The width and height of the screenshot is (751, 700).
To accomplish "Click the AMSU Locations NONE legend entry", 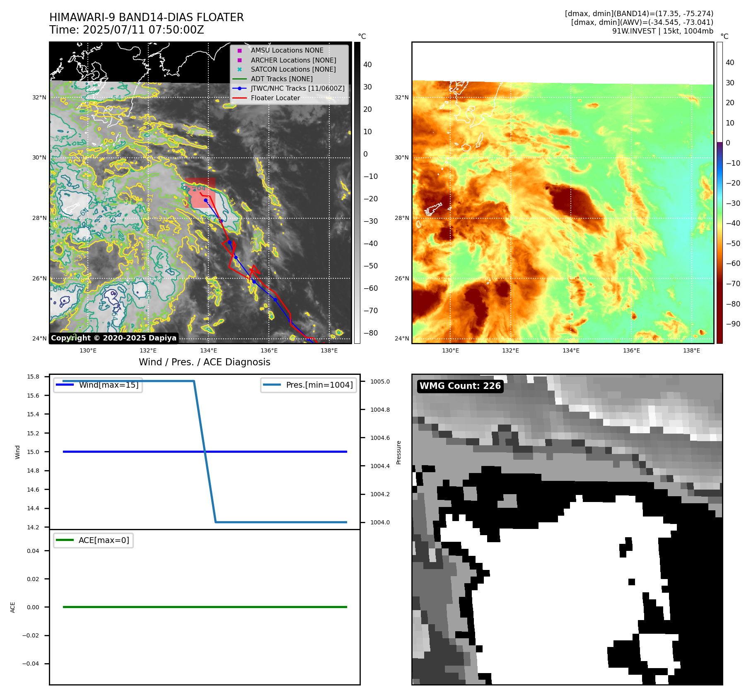I will point(287,50).
